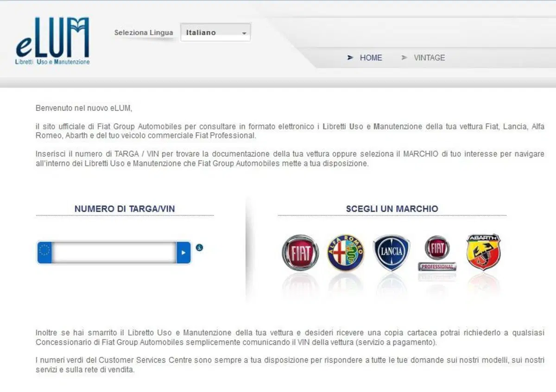Click the Seleziona Lingua label
The height and width of the screenshot is (392, 556).
click(x=144, y=32)
